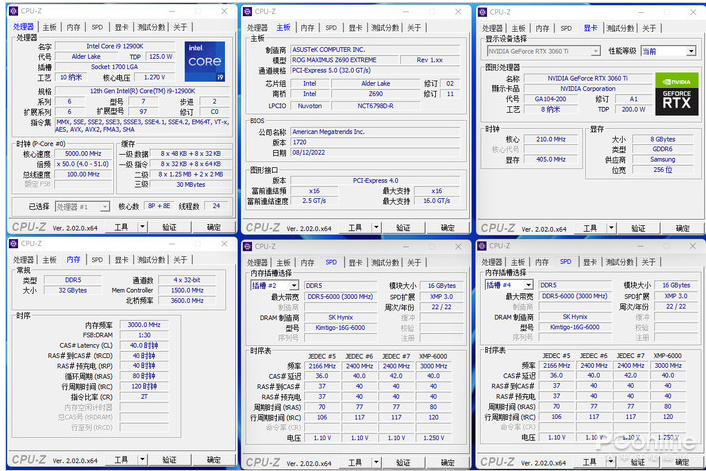Click the Intel Core i9 logo
The height and width of the screenshot is (471, 706).
point(205,67)
